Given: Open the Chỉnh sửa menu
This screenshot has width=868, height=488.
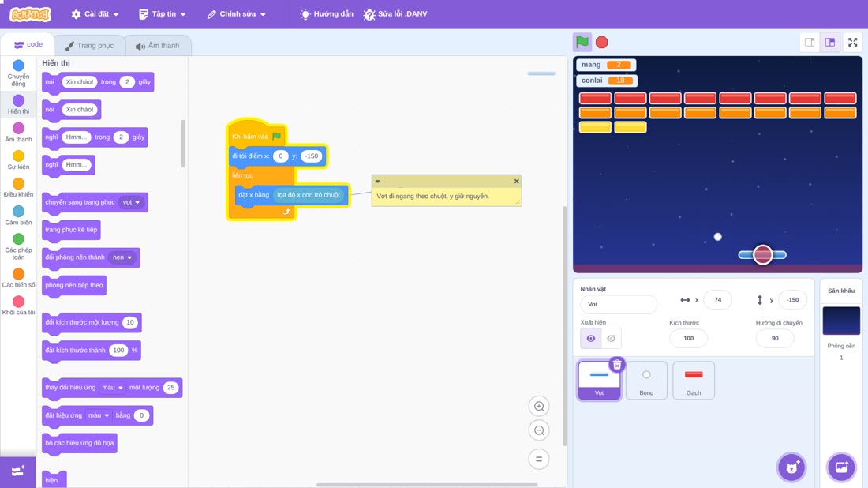Looking at the screenshot, I should [x=237, y=14].
